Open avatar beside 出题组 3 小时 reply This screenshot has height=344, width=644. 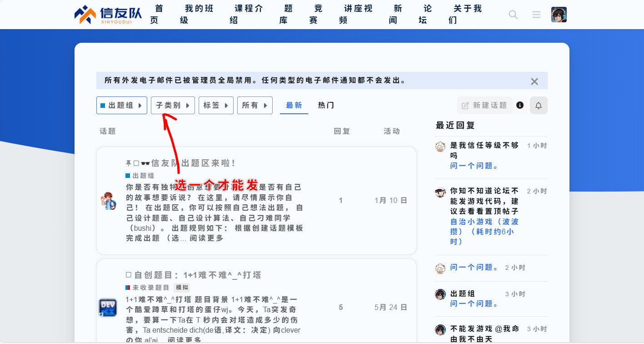pyautogui.click(x=440, y=294)
